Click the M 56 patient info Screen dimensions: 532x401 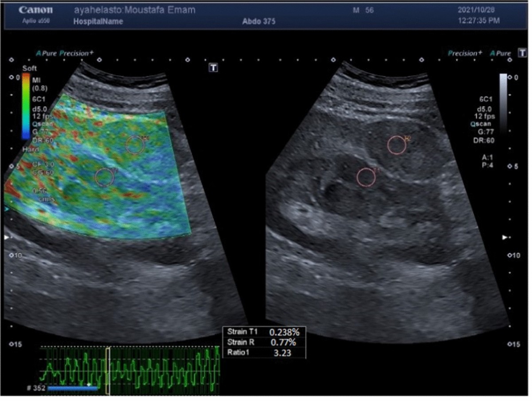(x=364, y=11)
